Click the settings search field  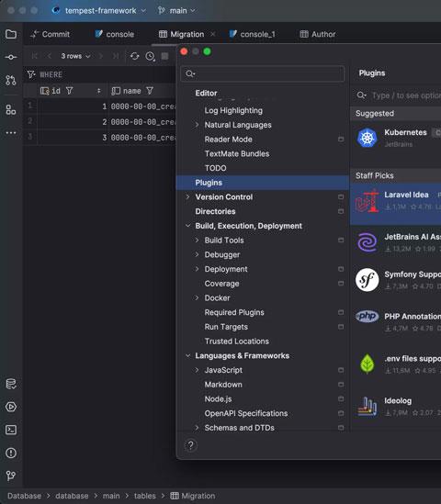[x=263, y=73]
